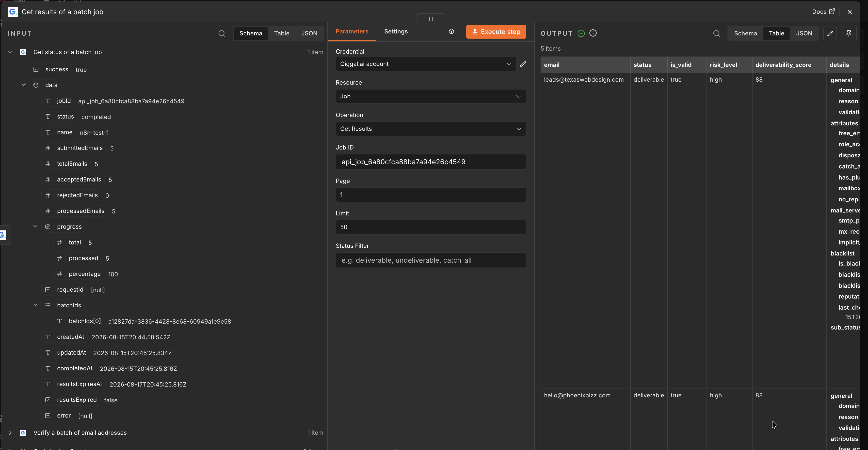Close the node details panel
The width and height of the screenshot is (868, 450).
click(850, 12)
